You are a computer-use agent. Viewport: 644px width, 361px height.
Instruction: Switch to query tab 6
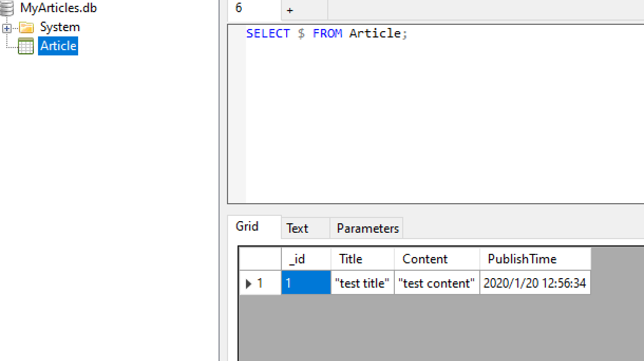[254, 9]
